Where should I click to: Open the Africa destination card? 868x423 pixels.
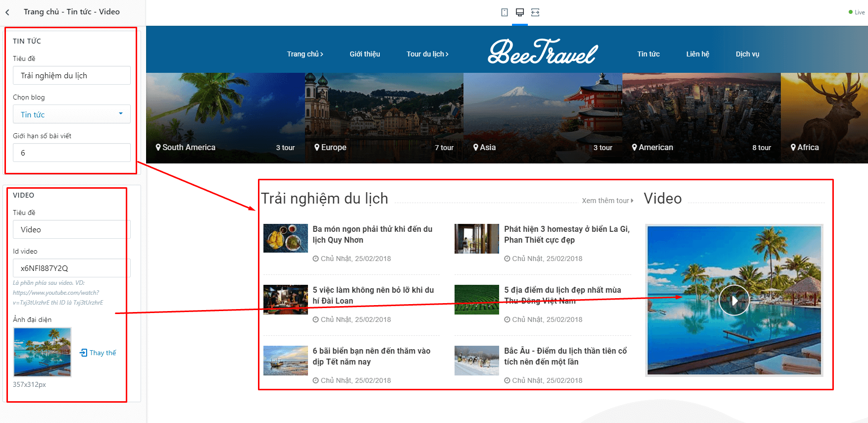pos(824,118)
